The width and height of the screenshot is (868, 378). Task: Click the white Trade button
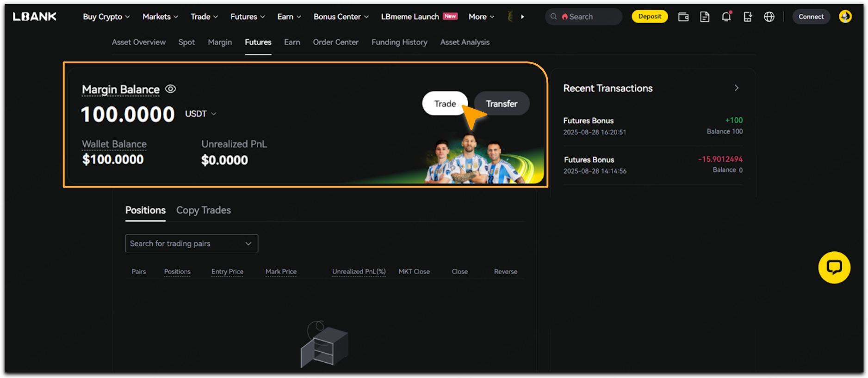click(445, 104)
